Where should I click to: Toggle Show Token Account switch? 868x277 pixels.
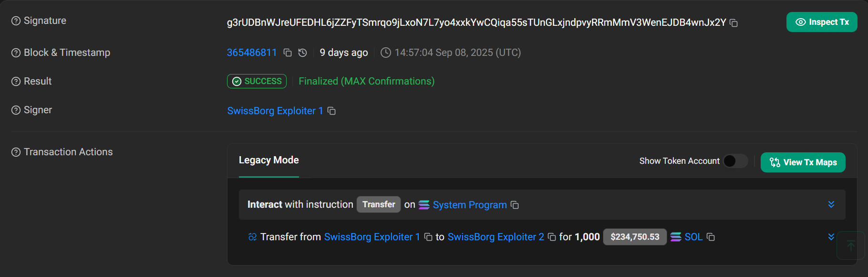[x=735, y=161]
